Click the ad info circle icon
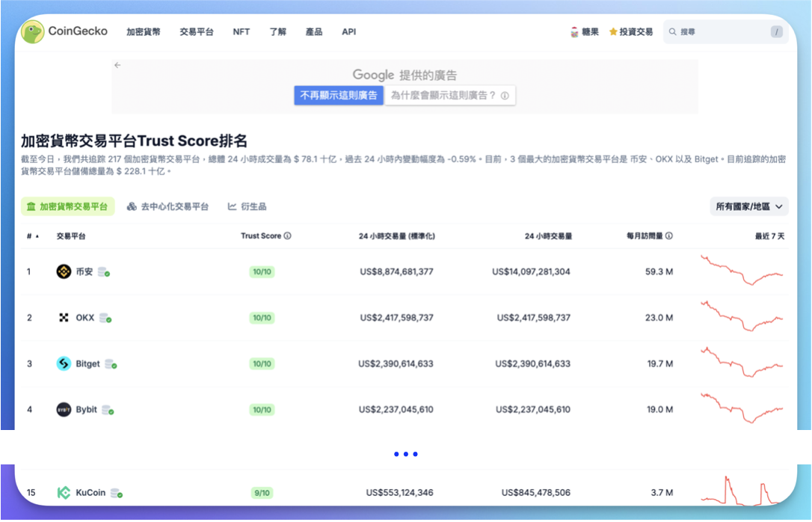Image resolution: width=812 pixels, height=522 pixels. tap(505, 95)
